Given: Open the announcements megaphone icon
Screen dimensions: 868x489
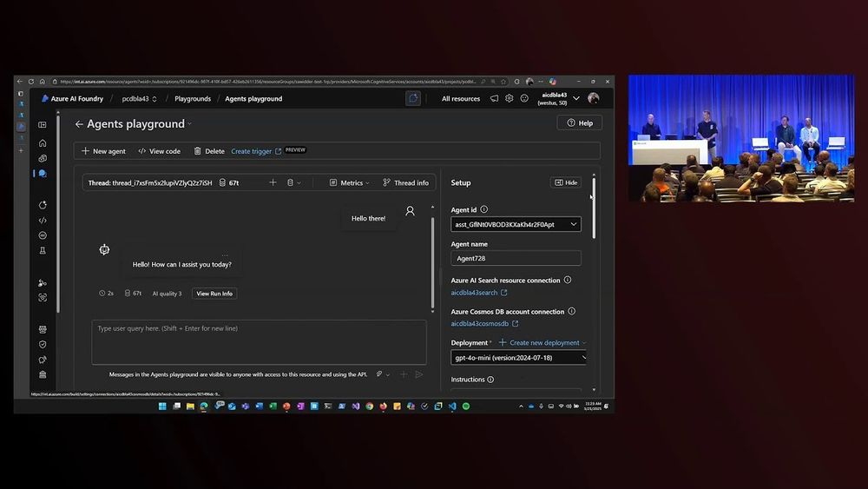Looking at the screenshot, I should point(495,98).
